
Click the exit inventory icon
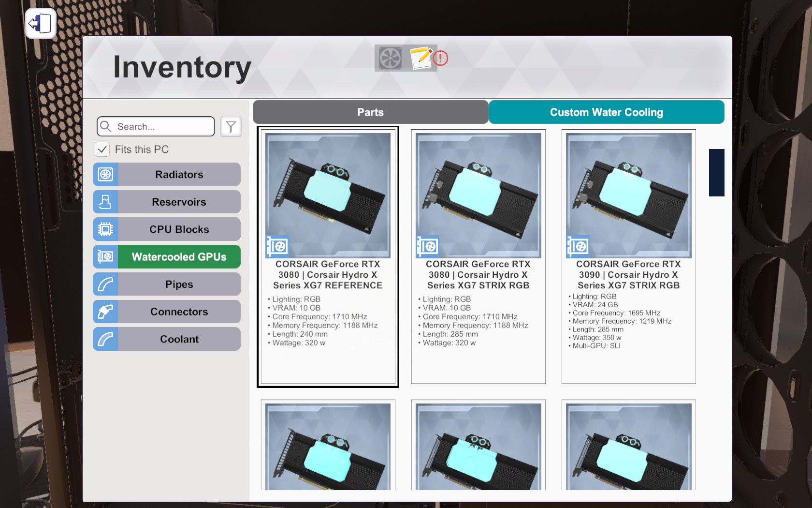(41, 23)
